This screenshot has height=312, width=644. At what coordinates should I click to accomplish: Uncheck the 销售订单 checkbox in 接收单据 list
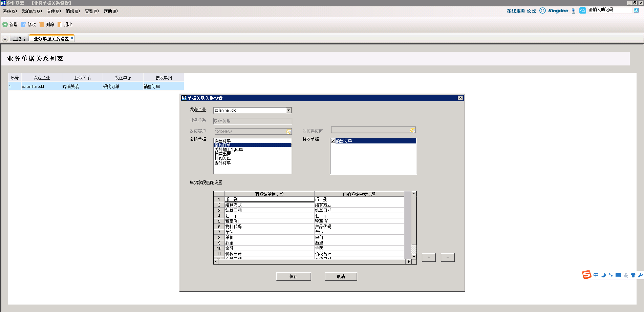pyautogui.click(x=333, y=141)
